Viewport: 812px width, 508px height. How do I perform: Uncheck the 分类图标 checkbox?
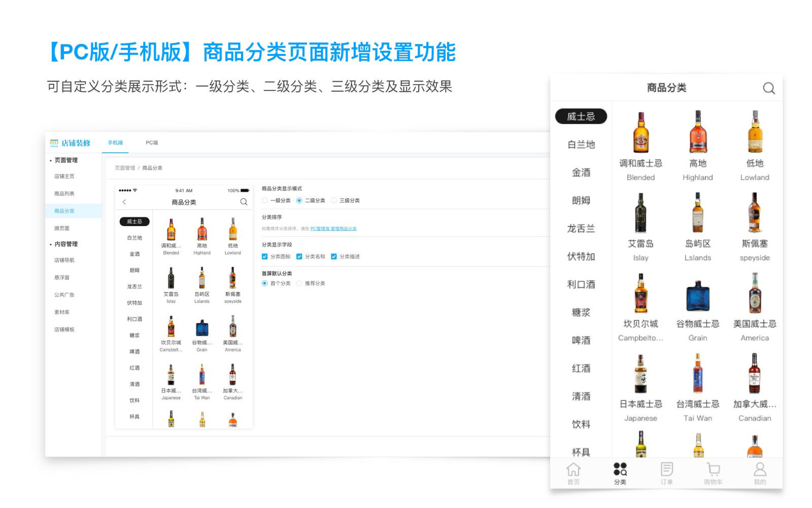coord(264,257)
